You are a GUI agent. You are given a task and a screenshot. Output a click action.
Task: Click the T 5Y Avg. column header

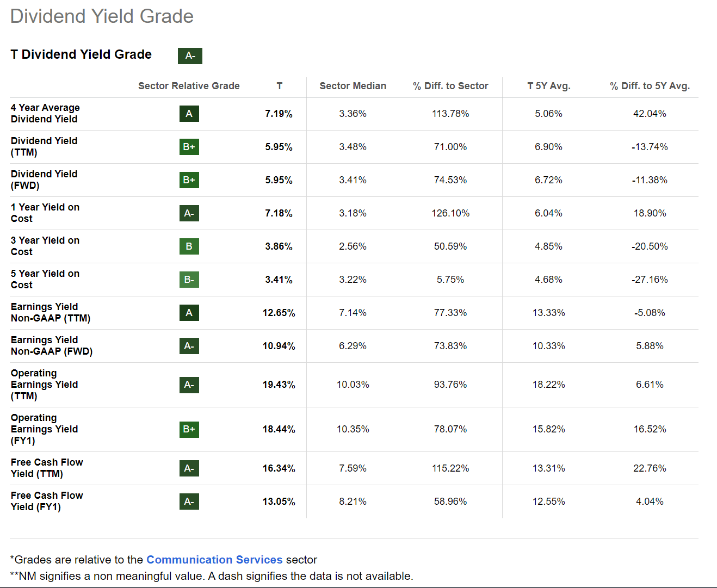pyautogui.click(x=548, y=86)
